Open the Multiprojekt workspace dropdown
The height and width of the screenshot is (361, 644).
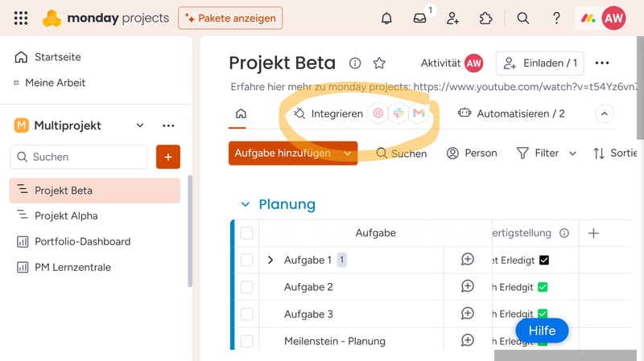tap(140, 125)
